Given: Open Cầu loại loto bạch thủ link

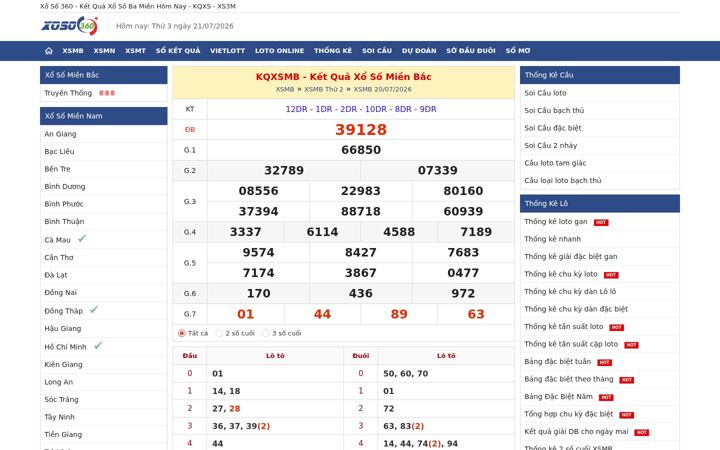Looking at the screenshot, I should point(563,180).
